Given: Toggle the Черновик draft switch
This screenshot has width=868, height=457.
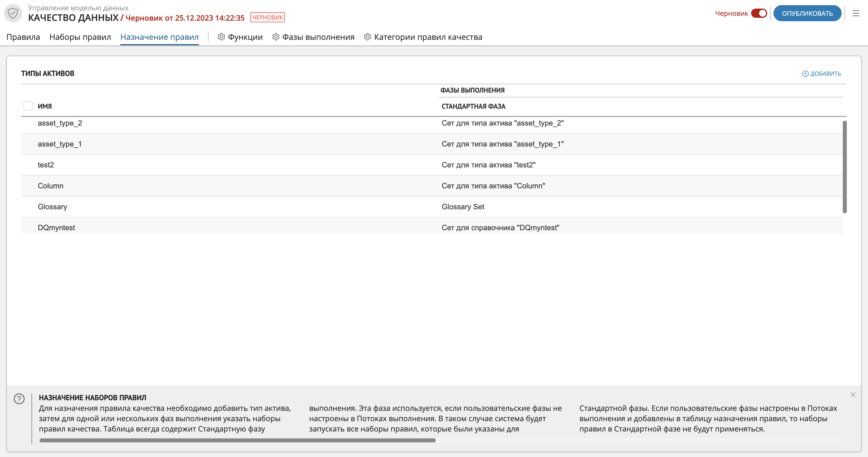Looking at the screenshot, I should (759, 13).
